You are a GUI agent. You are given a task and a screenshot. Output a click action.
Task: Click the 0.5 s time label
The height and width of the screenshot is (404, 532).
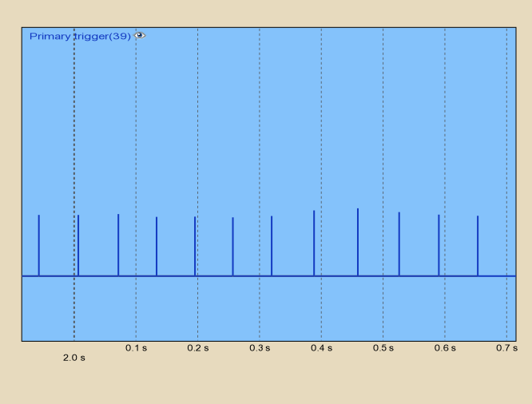pyautogui.click(x=383, y=348)
